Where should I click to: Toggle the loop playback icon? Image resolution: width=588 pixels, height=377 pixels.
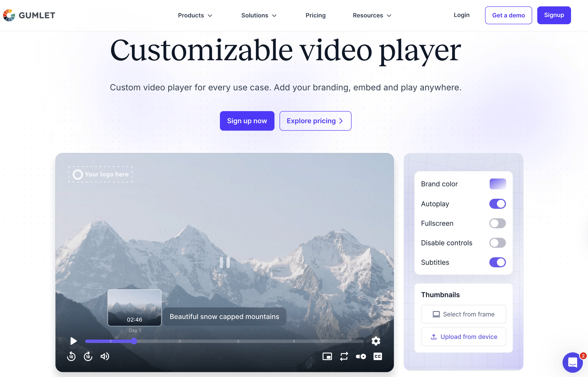344,356
